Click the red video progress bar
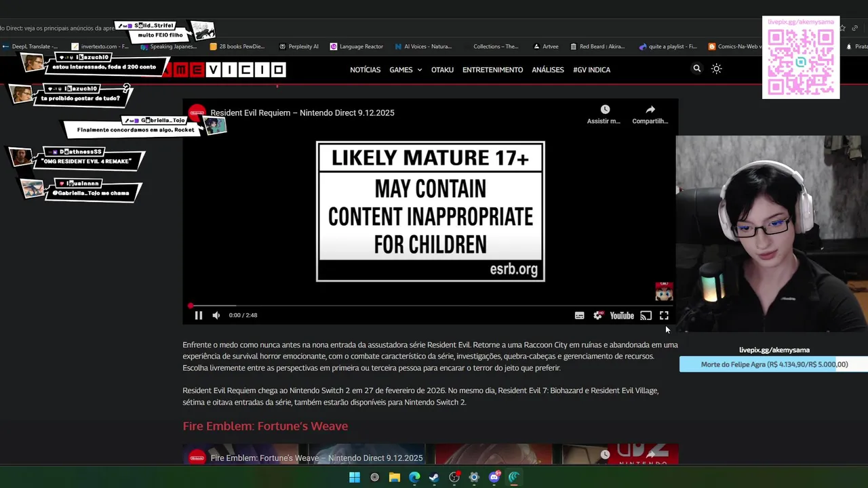The width and height of the screenshot is (868, 488). (430, 306)
